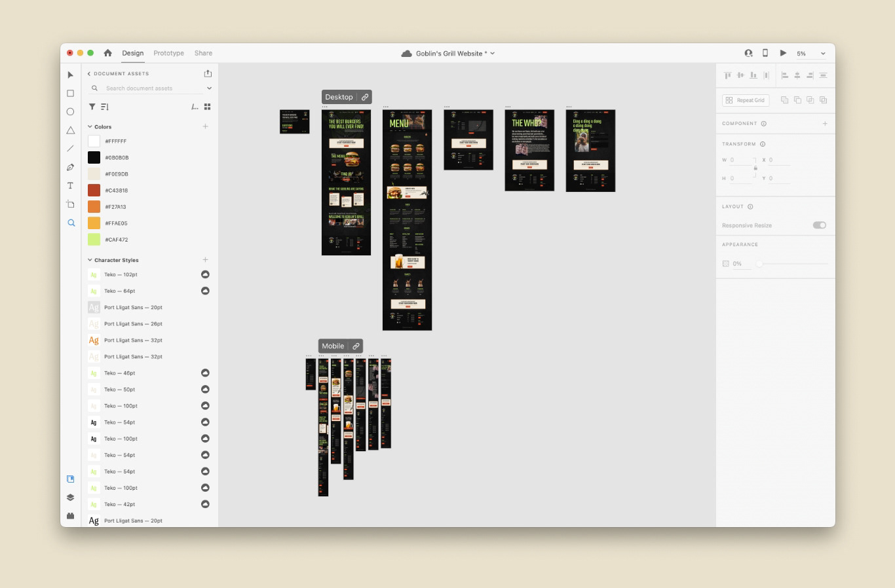The image size is (895, 588).
Task: Open the Component info icon
Action: 764,124
